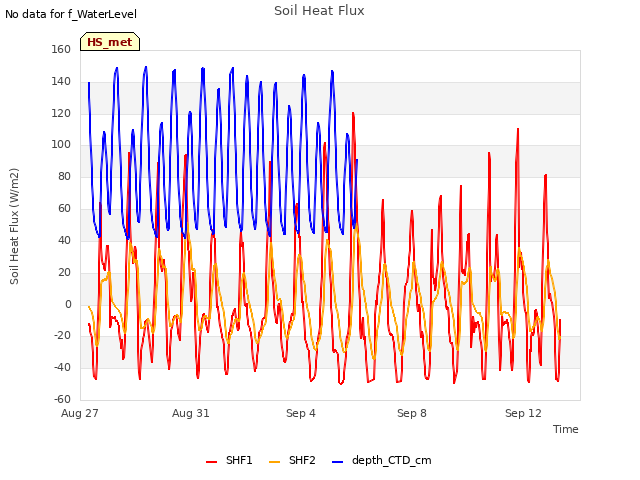Click the 120 y-axis tick label

click(61, 113)
